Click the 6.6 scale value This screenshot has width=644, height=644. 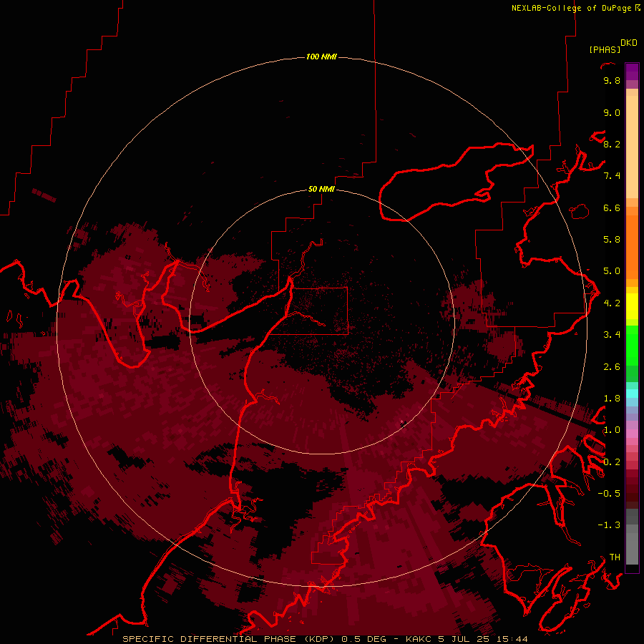pyautogui.click(x=612, y=208)
